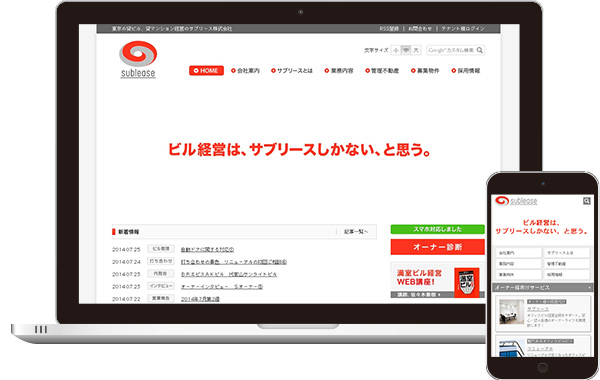Open the 満室ビル経営 WEB講座 banner
The image size is (600, 380).
(x=437, y=280)
